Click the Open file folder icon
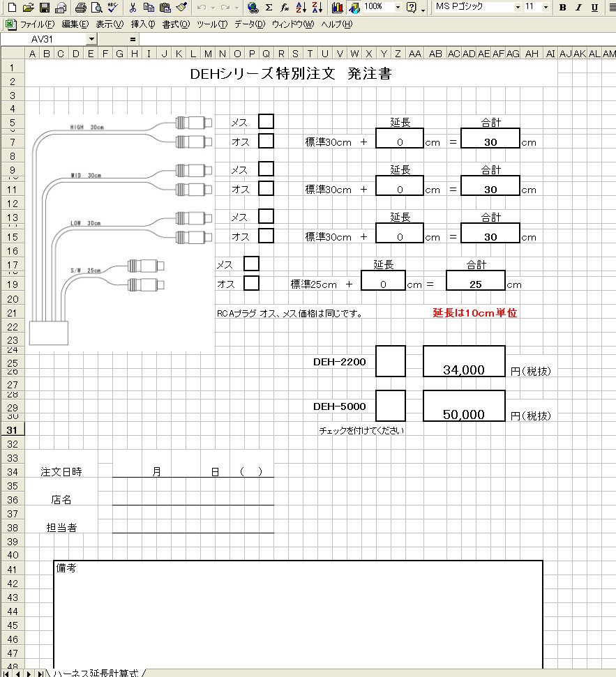 pyautogui.click(x=28, y=7)
